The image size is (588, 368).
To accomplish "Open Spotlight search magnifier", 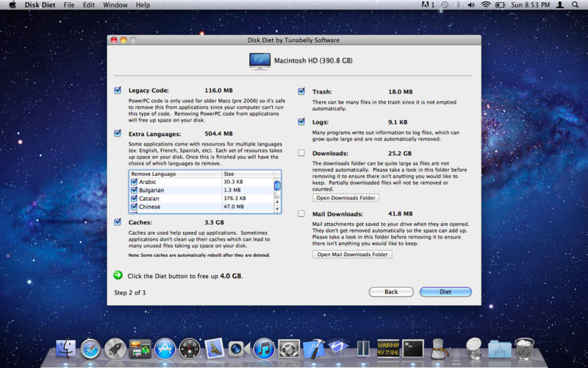I will 575,5.
